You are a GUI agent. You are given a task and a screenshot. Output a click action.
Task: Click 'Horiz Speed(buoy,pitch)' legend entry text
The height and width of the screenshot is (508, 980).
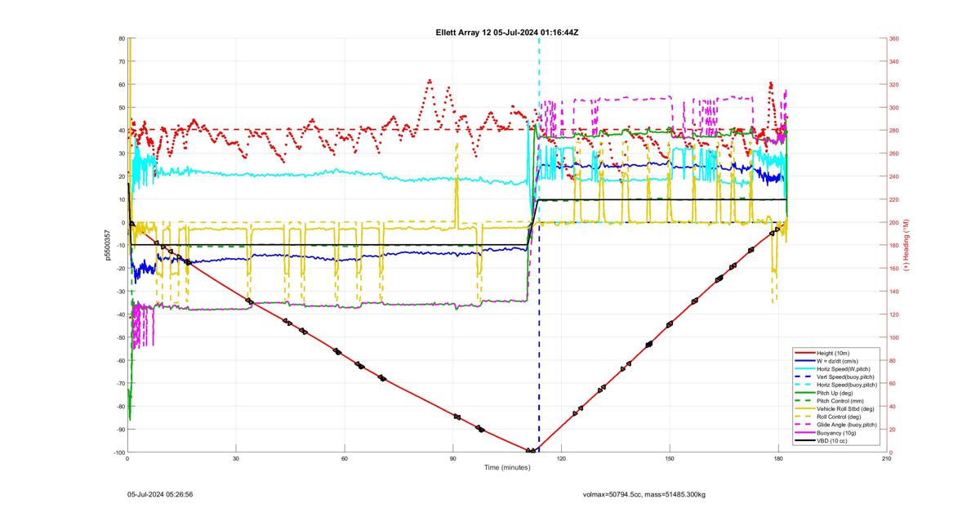tap(847, 385)
